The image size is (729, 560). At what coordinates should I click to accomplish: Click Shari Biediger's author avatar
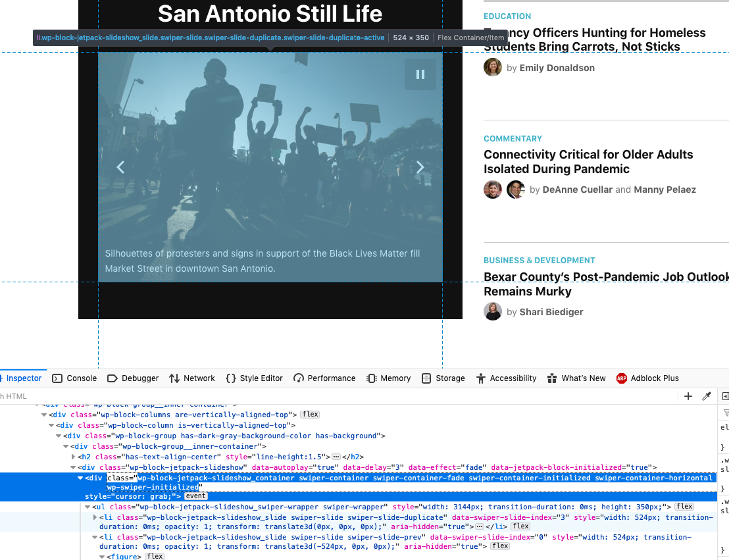pyautogui.click(x=493, y=312)
